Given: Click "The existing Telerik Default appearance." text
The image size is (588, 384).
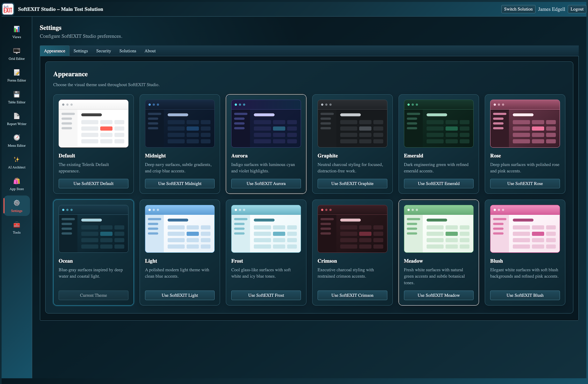Looking at the screenshot, I should point(84,168).
